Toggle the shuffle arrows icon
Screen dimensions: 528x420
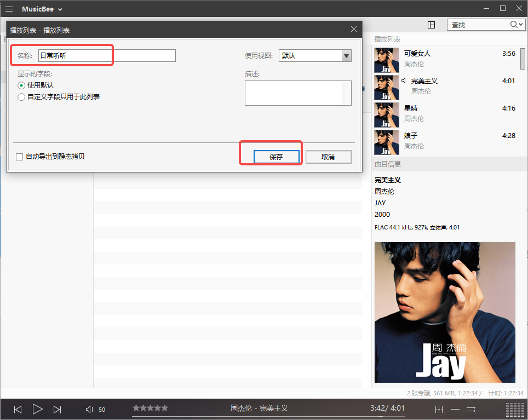tap(470, 409)
